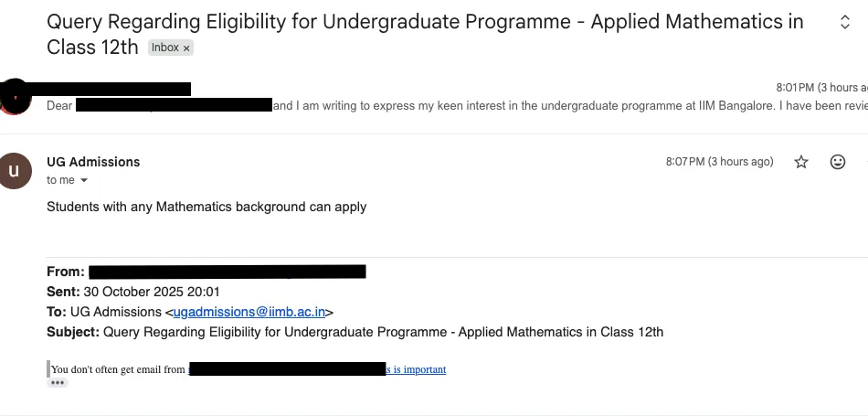Image resolution: width=868 pixels, height=416 pixels.
Task: Open the 'is important' link
Action: [416, 369]
